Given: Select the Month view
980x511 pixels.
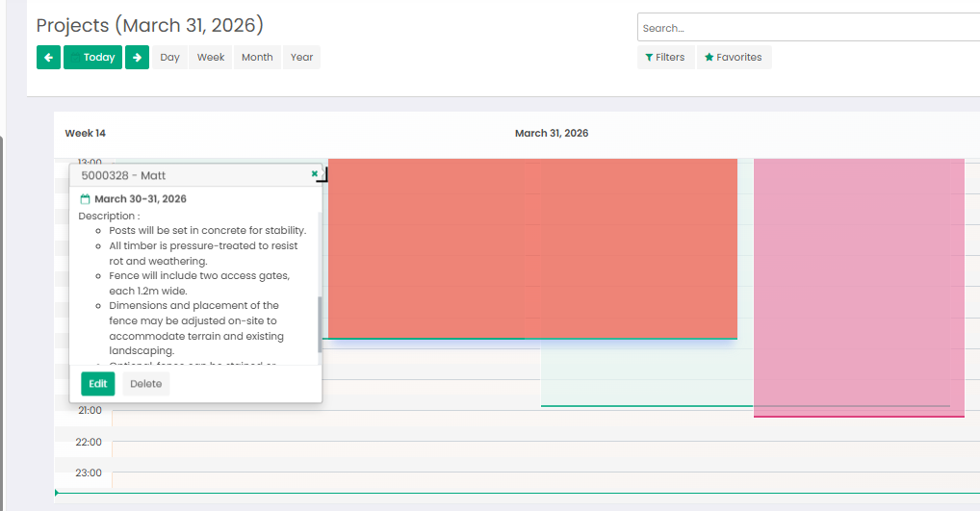Looking at the screenshot, I should click(257, 58).
